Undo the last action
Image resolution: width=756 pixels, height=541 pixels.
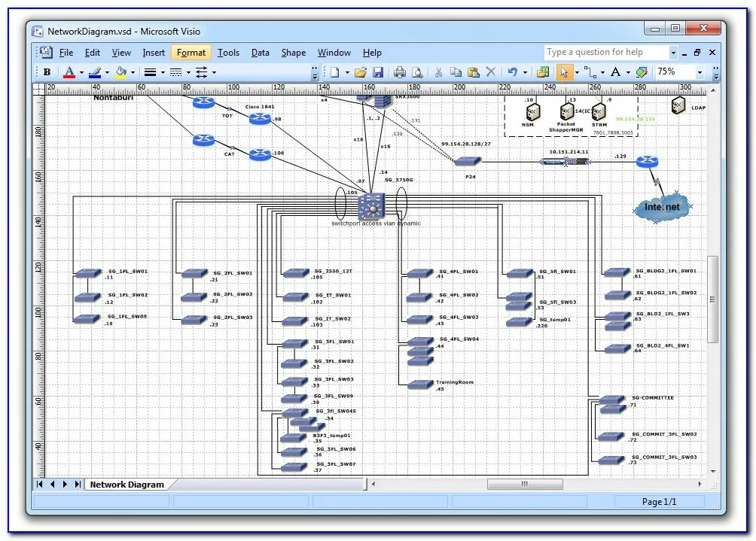coord(513,72)
